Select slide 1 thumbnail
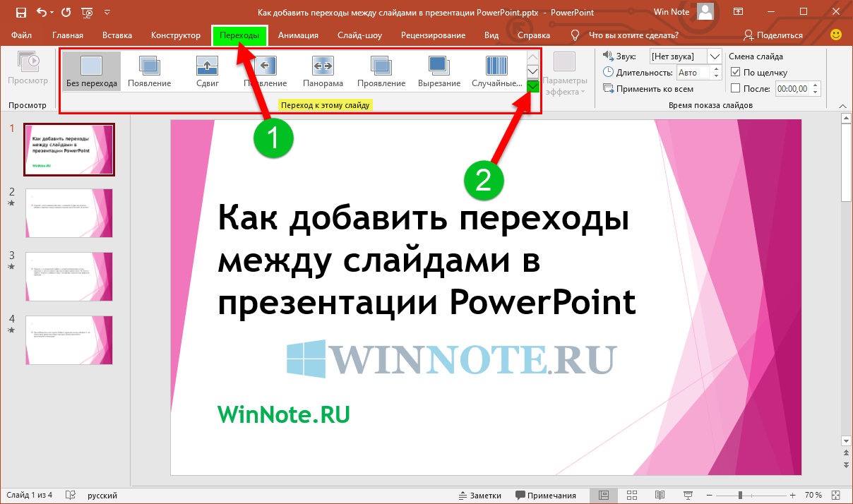853x504 pixels. tap(69, 149)
